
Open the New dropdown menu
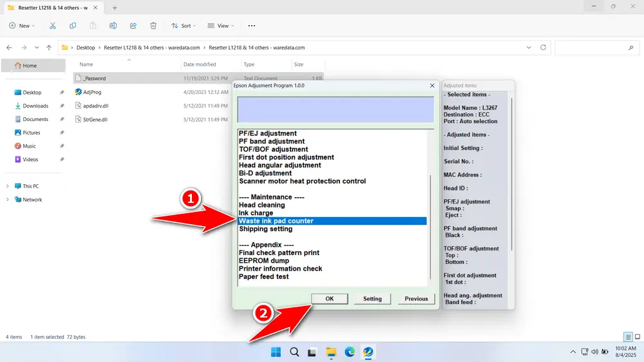pyautogui.click(x=22, y=26)
